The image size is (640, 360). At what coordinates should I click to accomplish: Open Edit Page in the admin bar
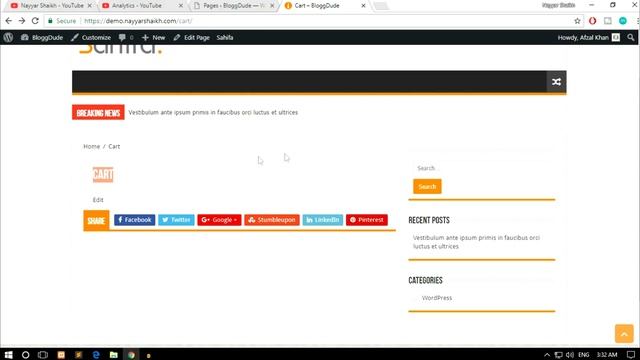pyautogui.click(x=191, y=38)
